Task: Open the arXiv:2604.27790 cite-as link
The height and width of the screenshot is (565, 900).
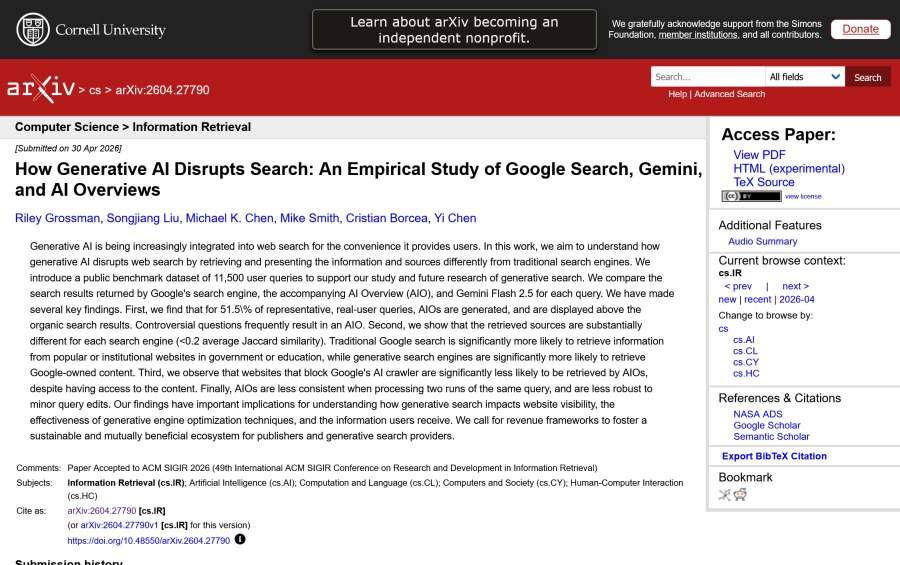Action: click(102, 510)
